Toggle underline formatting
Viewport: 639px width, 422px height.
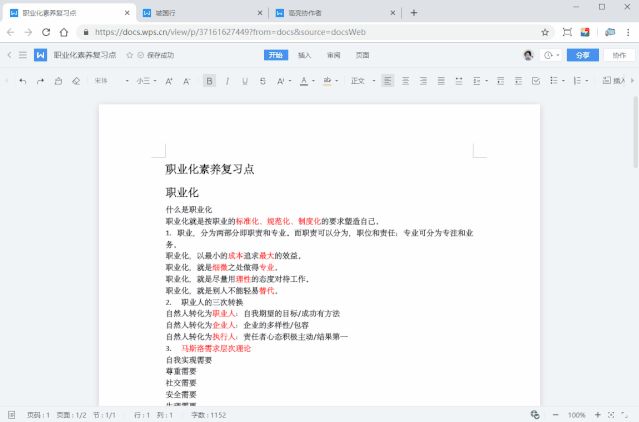point(245,81)
